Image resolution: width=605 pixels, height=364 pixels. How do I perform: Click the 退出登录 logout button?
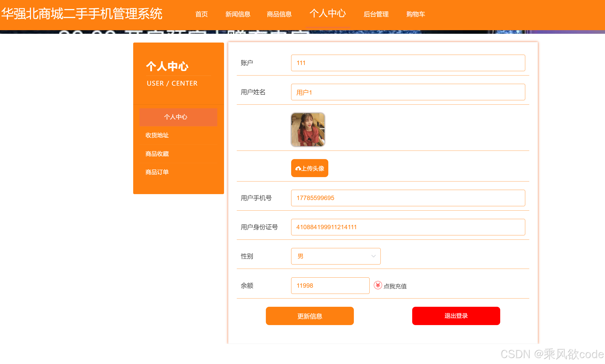(x=456, y=316)
